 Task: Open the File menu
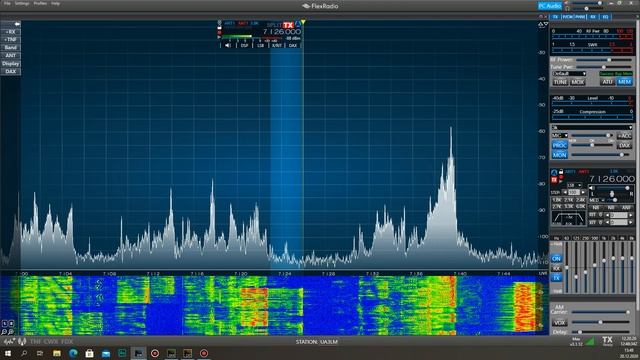pos(7,3)
